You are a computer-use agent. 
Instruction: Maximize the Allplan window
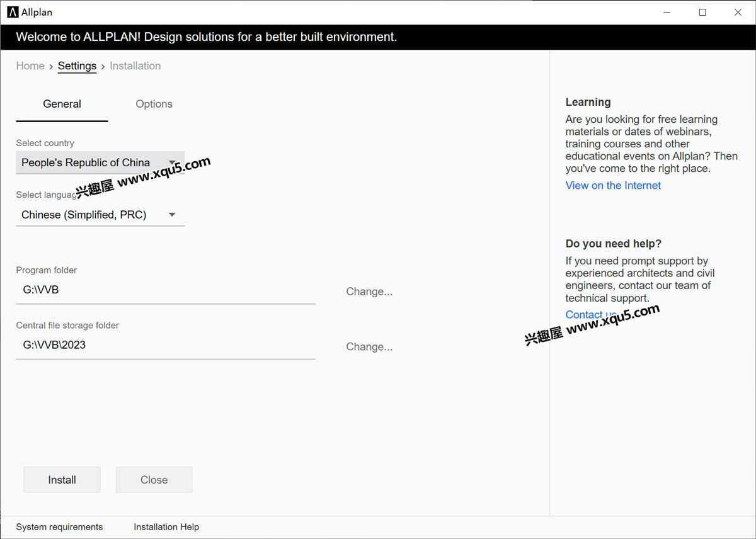click(702, 12)
